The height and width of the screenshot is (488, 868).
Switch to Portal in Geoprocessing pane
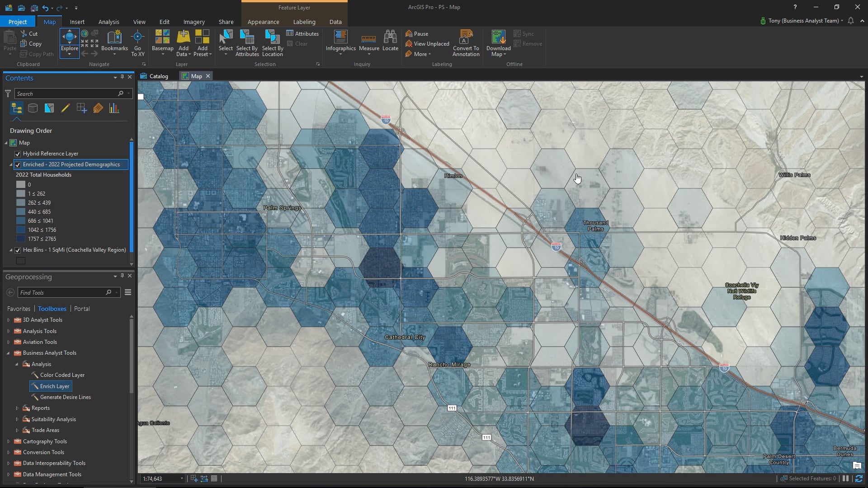tap(82, 309)
